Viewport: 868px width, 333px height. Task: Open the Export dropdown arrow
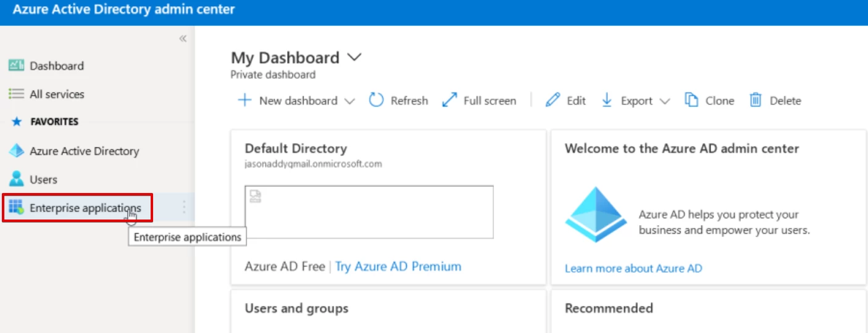[x=664, y=101]
